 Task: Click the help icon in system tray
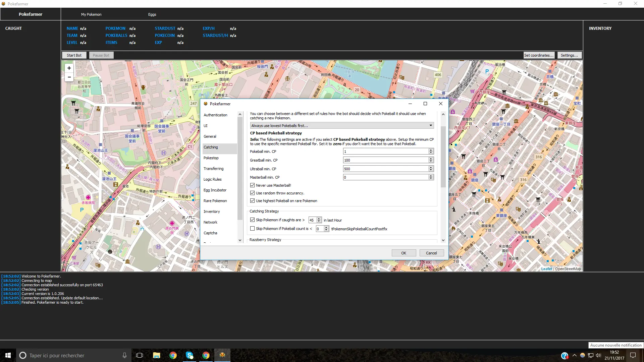tap(565, 355)
